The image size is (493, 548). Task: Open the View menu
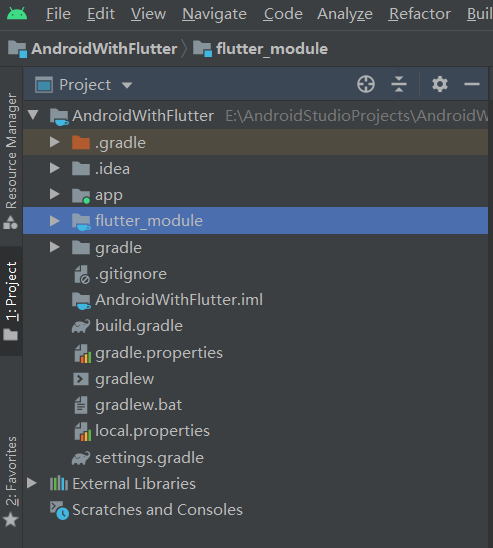click(x=148, y=14)
